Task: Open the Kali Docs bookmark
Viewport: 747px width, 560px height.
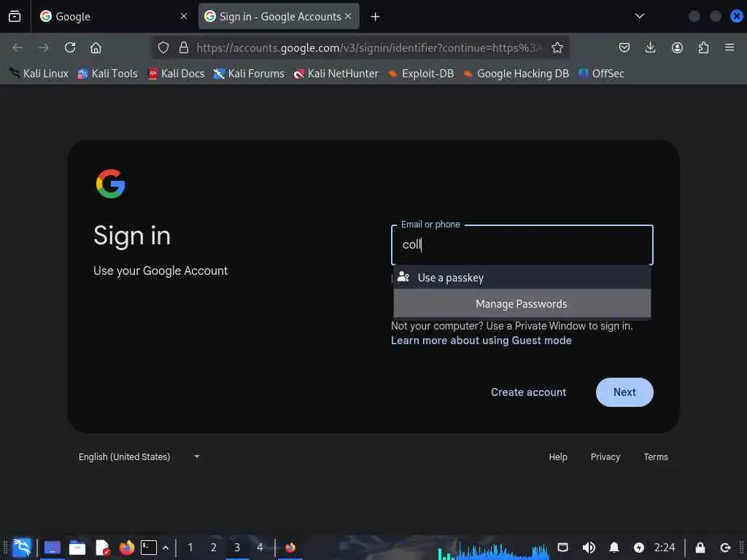Action: [176, 74]
